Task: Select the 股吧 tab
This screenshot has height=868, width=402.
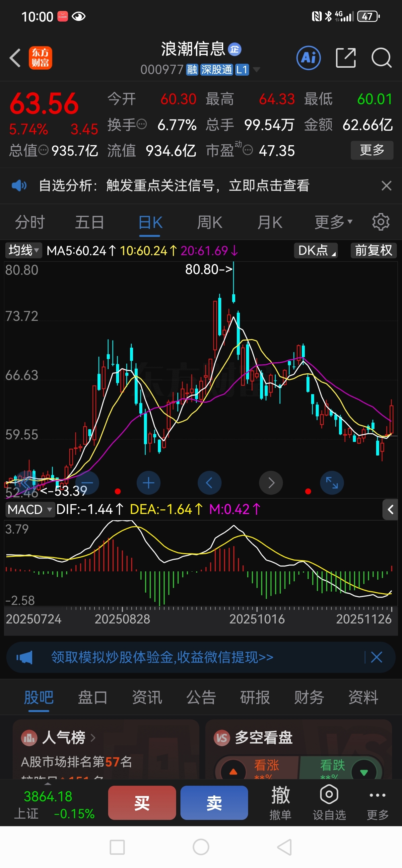Action: click(39, 697)
